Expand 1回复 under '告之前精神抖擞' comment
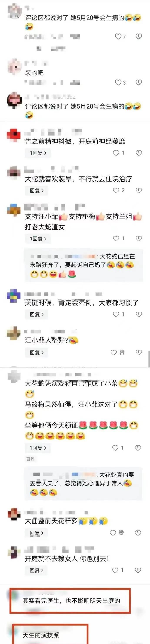Screen dimensions: 150x644 pos(38,153)
